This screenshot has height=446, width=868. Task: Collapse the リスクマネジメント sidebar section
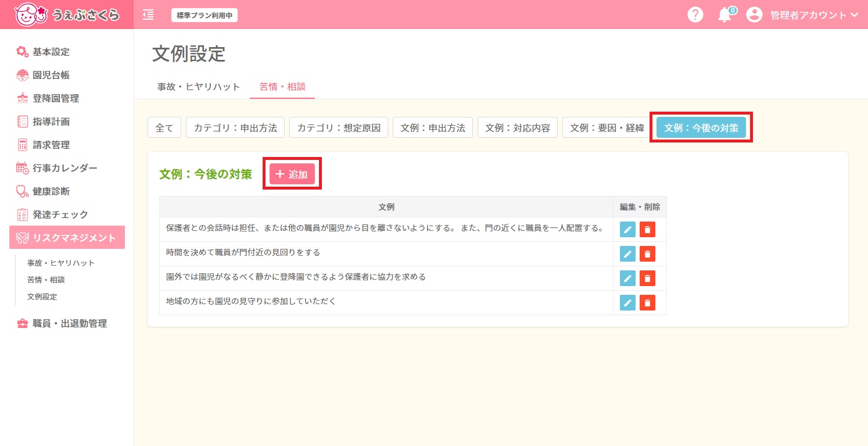pos(67,237)
